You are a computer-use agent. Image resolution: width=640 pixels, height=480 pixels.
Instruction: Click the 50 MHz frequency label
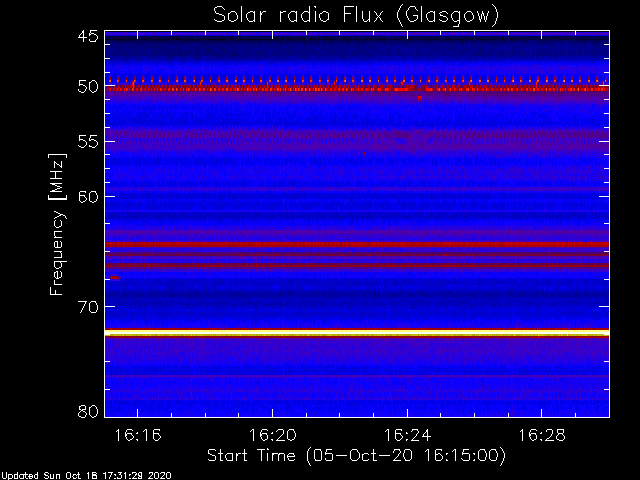coord(88,87)
